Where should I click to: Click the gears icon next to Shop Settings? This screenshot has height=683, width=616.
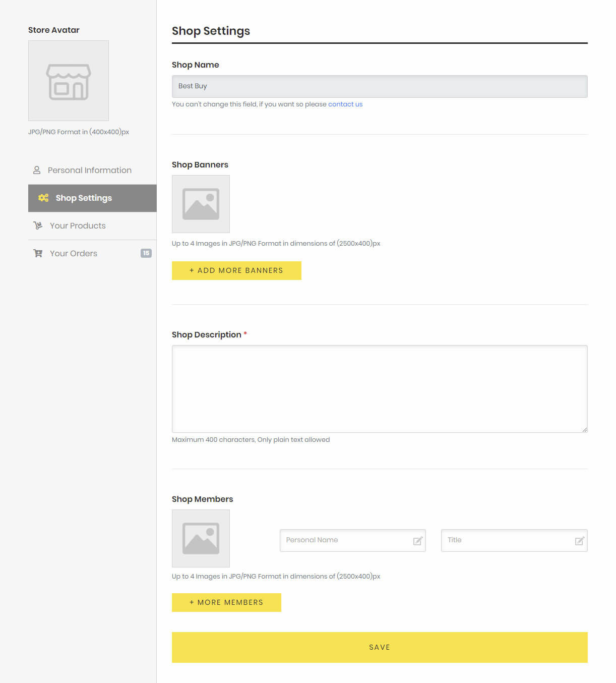pos(43,198)
